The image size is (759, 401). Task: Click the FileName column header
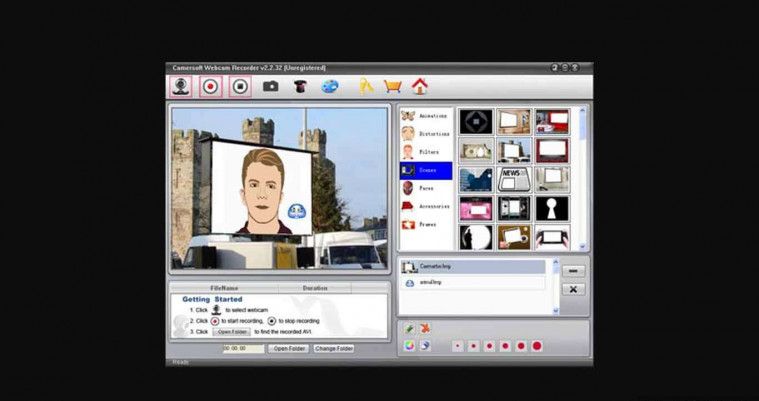coord(225,288)
